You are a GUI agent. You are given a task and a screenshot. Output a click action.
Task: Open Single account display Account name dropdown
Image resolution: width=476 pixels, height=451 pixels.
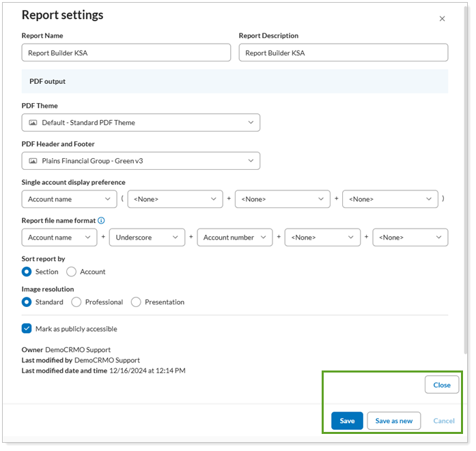[69, 199]
